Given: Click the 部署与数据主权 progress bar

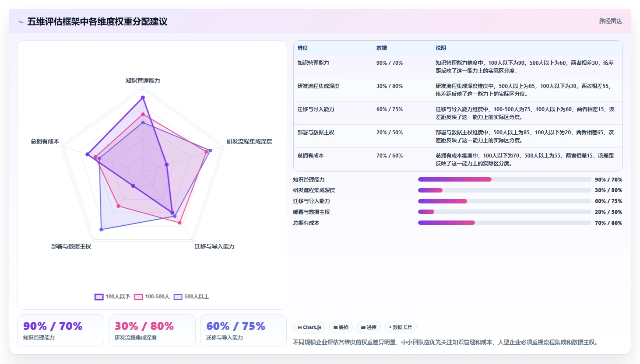Looking at the screenshot, I should 504,212.
